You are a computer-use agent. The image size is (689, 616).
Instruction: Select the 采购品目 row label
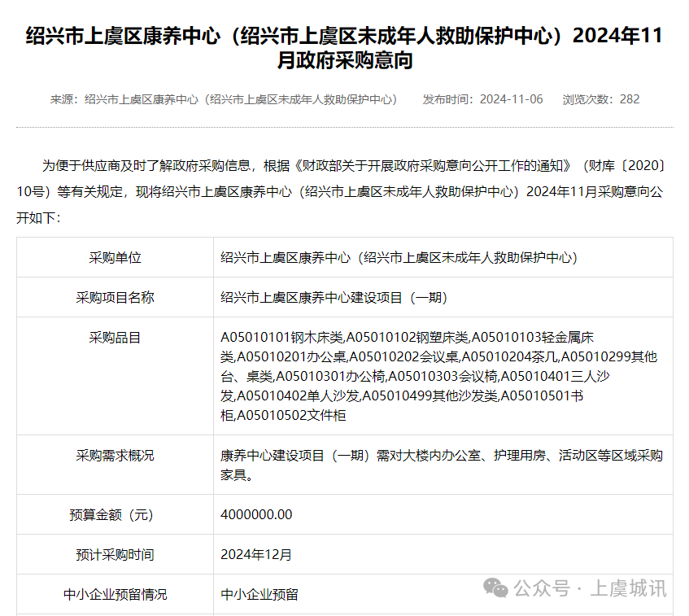[x=115, y=338]
